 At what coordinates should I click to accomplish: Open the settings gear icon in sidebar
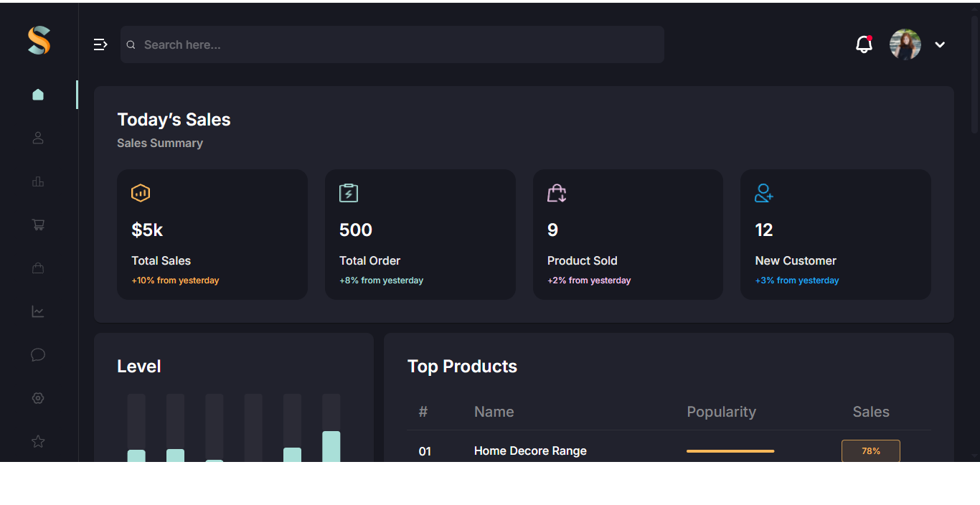(x=37, y=398)
